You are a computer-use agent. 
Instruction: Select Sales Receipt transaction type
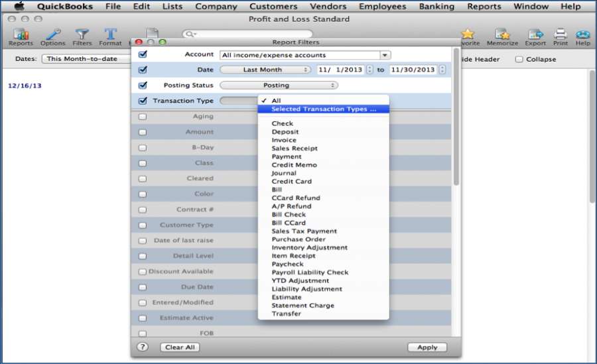tap(324, 149)
